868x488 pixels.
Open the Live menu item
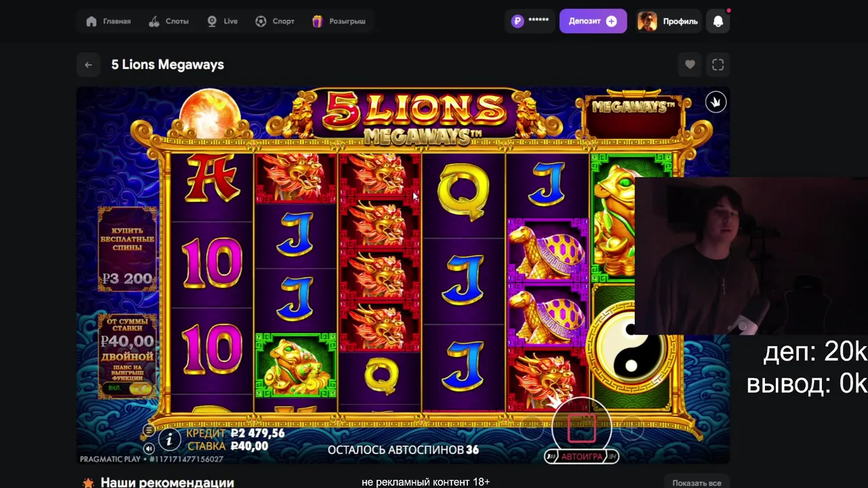coord(222,21)
